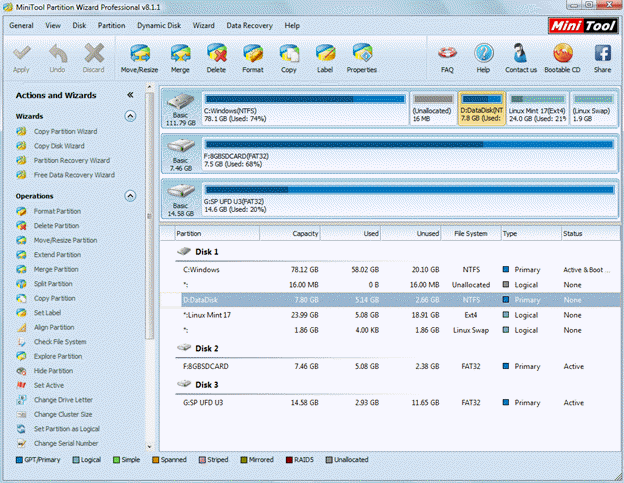Open the View menu
The image size is (624, 483).
coord(53,25)
